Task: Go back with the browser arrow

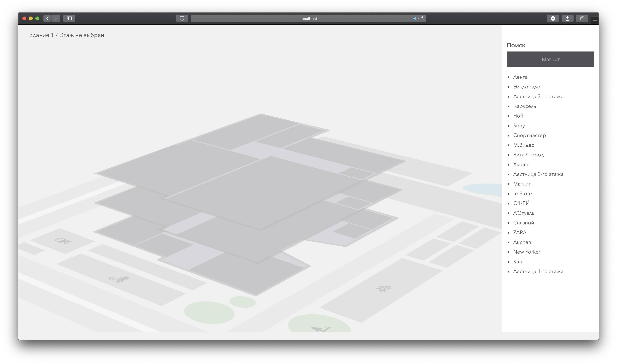Action: tap(48, 18)
